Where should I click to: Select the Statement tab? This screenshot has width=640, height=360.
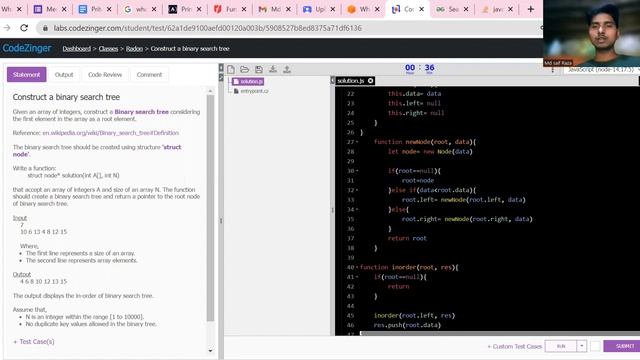(27, 75)
